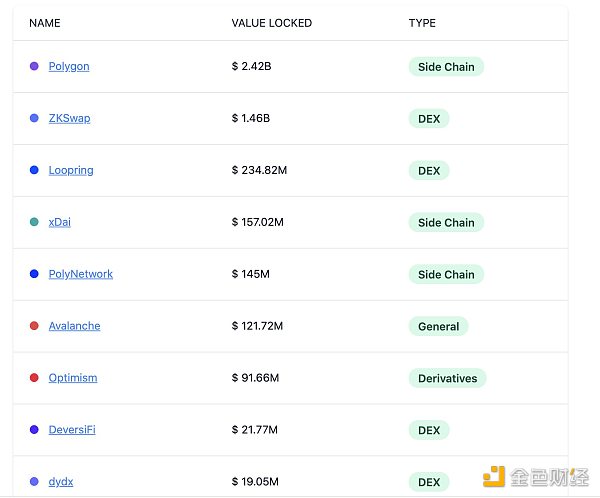Select the PolyNetwork link

81,275
